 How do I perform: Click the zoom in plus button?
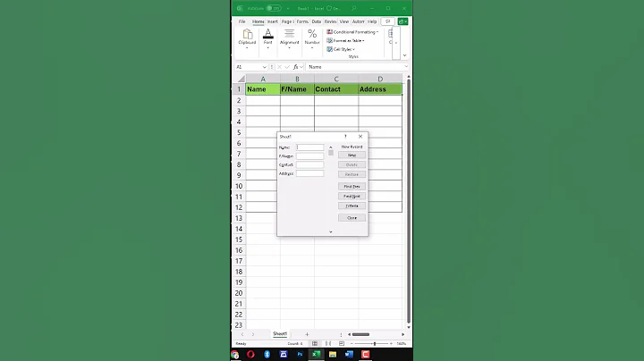pyautogui.click(x=391, y=343)
